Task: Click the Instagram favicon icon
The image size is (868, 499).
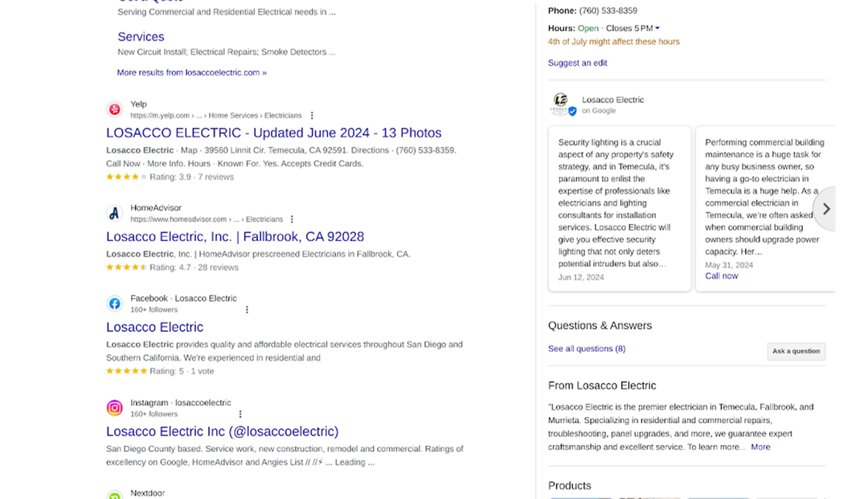Action: coord(115,408)
